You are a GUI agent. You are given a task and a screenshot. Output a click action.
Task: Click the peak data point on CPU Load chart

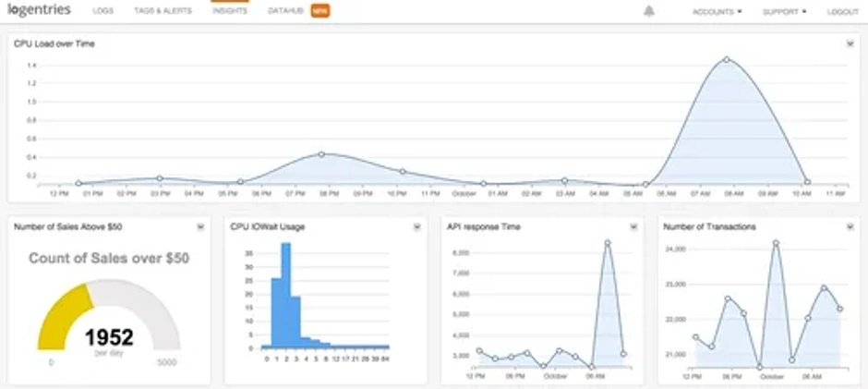click(727, 59)
